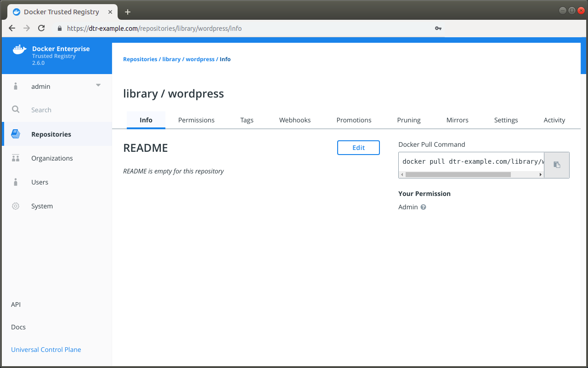Switch to the Tags tab
This screenshot has width=588, height=368.
247,120
